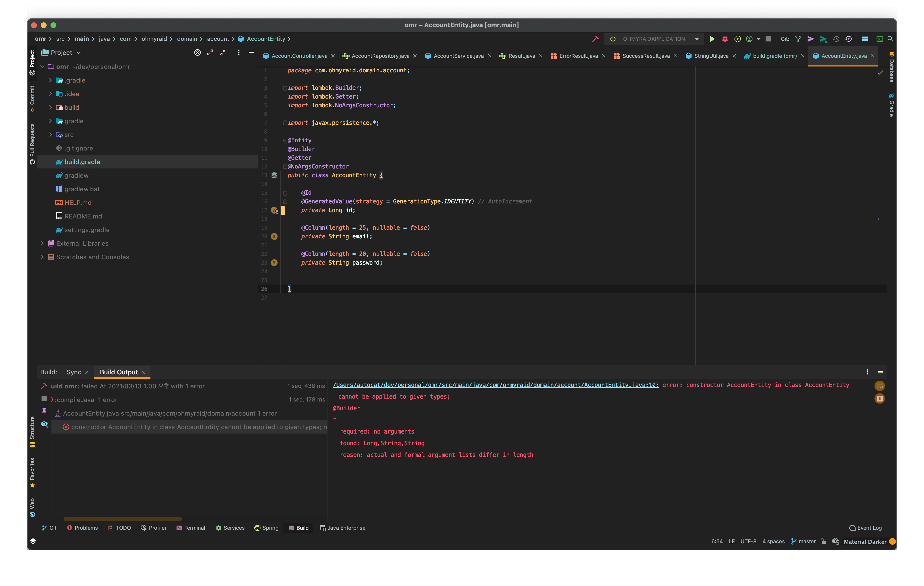Select build.gradle file in project tree
The image size is (924, 586).
[x=82, y=162]
